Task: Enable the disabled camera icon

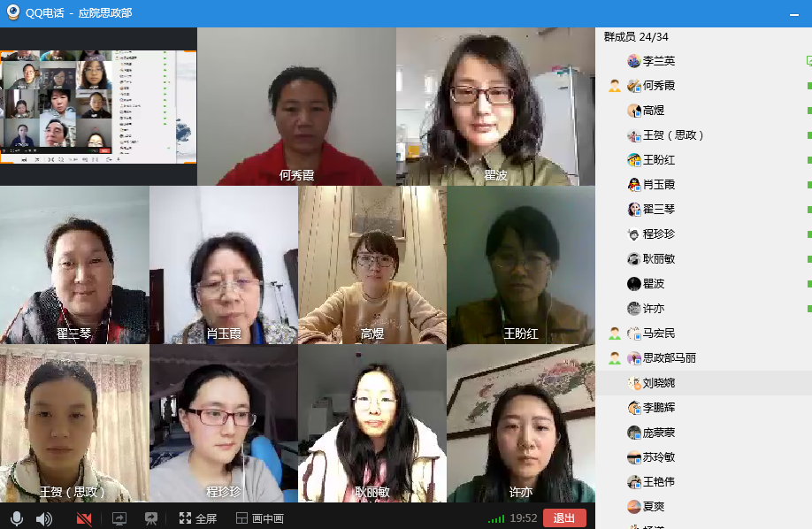Action: point(84,518)
